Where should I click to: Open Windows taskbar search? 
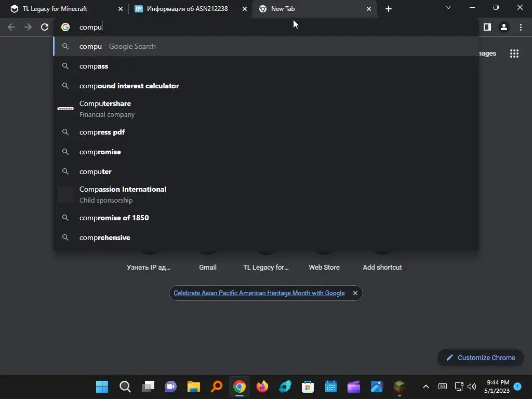click(125, 387)
